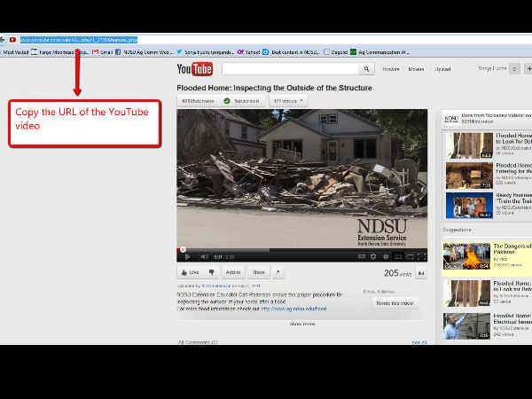Dislike the video with thumbs down
The height and width of the screenshot is (399, 532).
click(211, 272)
